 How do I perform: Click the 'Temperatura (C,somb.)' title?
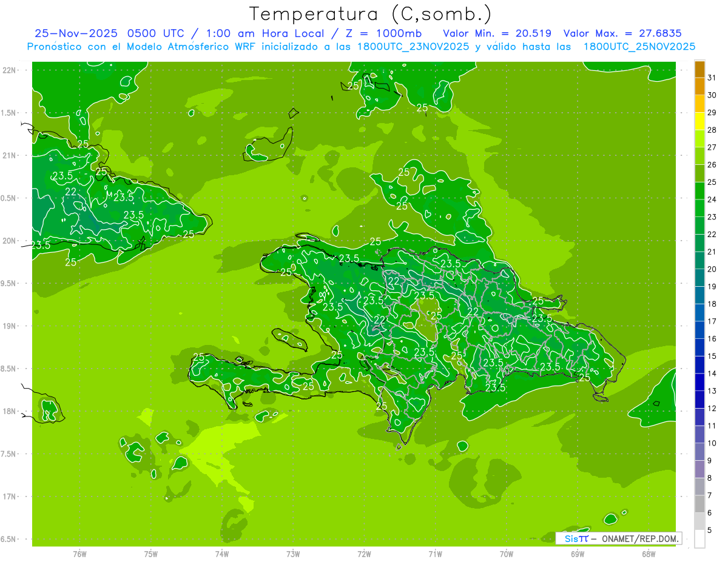tap(371, 14)
